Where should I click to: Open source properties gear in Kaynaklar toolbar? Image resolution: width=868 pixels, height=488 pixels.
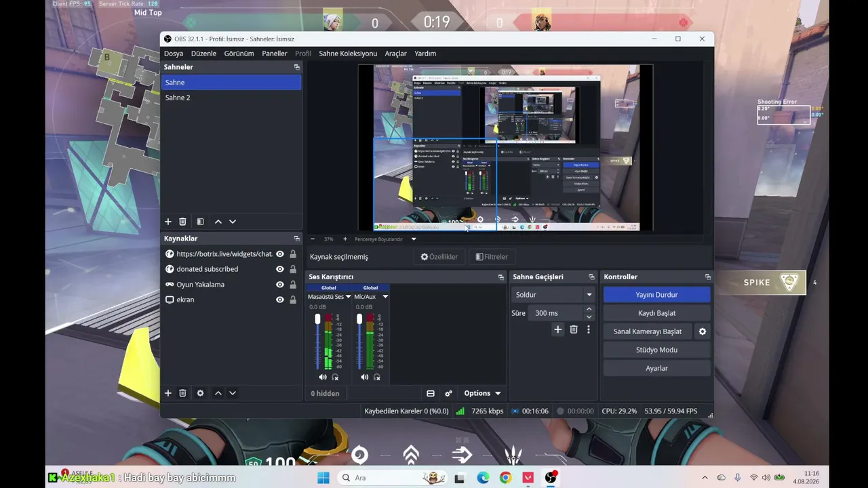click(x=200, y=393)
